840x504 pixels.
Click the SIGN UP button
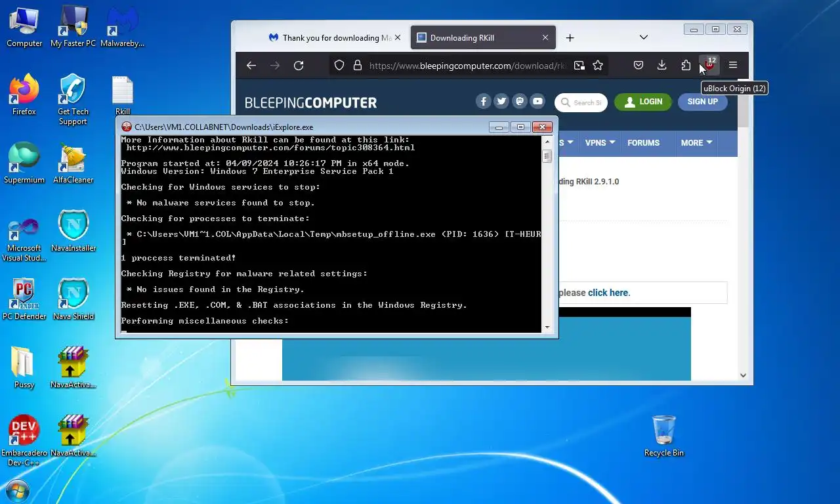(x=702, y=102)
